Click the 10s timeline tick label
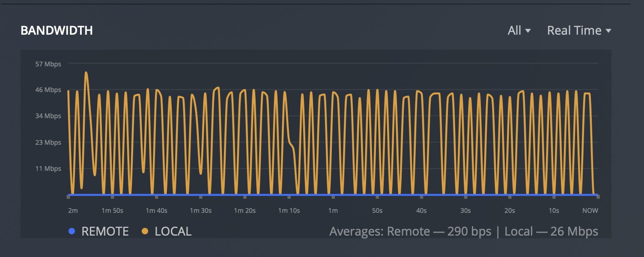This screenshot has width=644, height=257. click(x=554, y=211)
